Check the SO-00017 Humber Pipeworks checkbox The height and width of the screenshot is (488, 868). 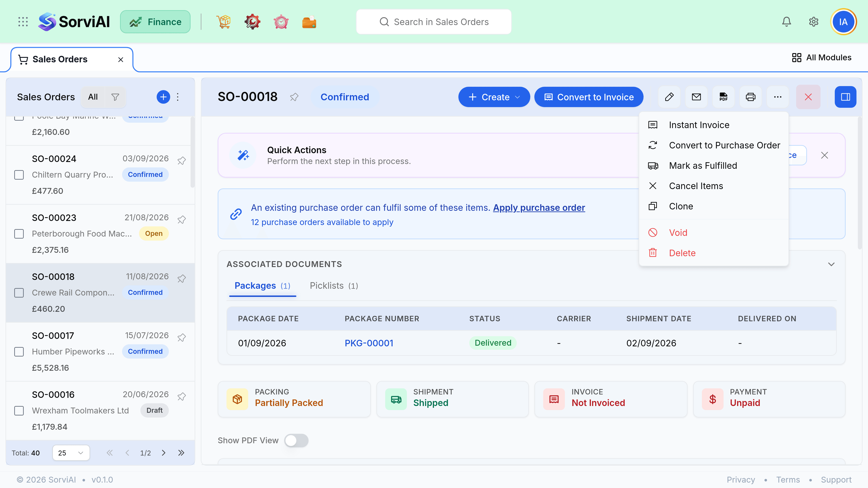click(x=19, y=352)
